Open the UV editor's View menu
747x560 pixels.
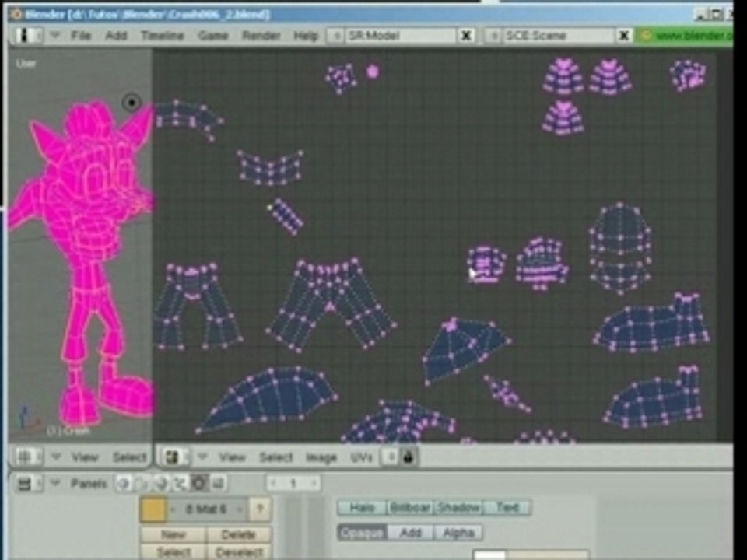tap(232, 458)
